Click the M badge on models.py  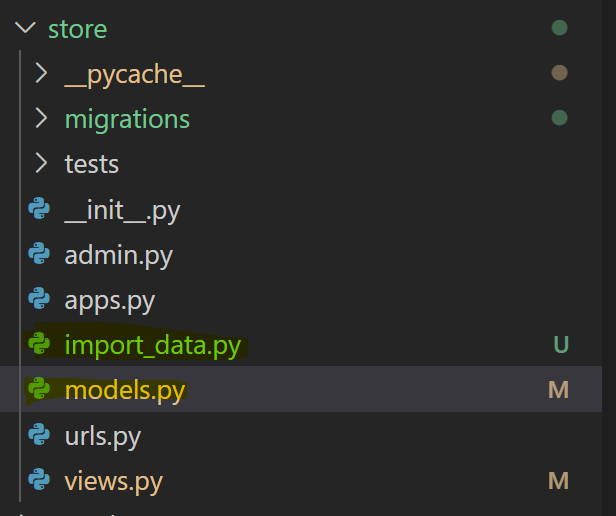point(559,390)
